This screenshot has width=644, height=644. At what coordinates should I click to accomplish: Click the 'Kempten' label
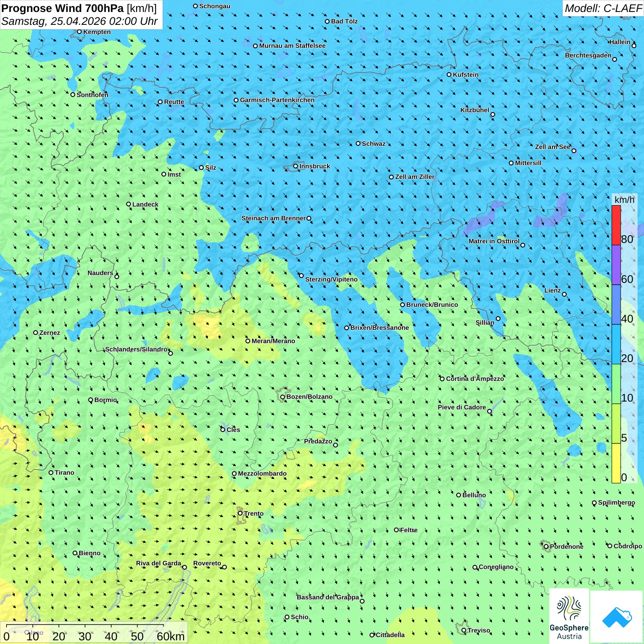[x=97, y=32]
